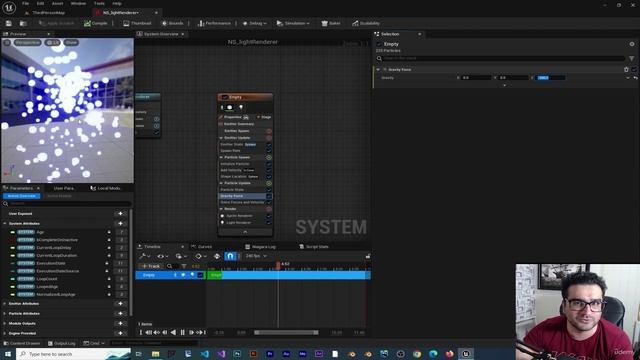Collapse the Render section in emitter
Image resolution: width=640 pixels, height=360 pixels.
[x=221, y=209]
